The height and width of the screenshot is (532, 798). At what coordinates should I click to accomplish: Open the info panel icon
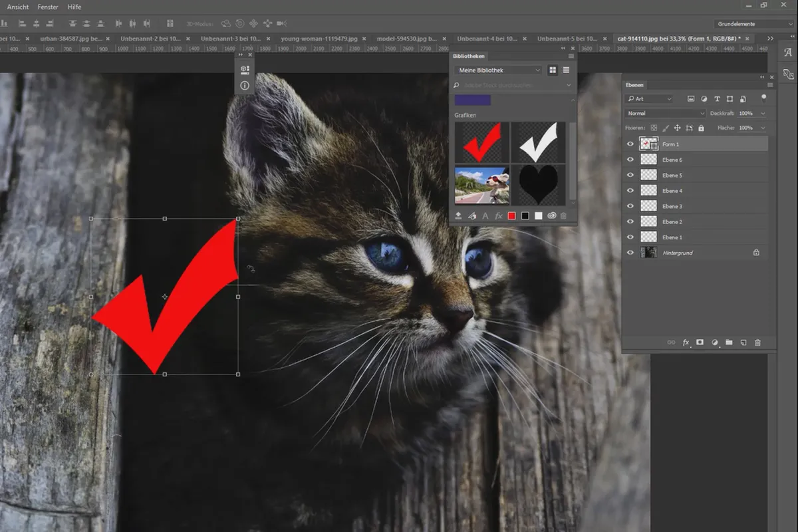[245, 86]
